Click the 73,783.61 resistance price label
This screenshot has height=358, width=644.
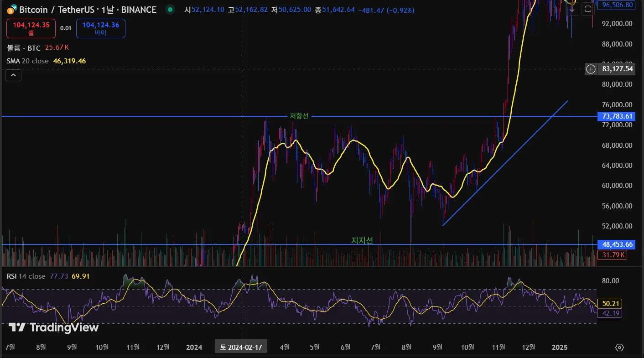click(x=616, y=116)
